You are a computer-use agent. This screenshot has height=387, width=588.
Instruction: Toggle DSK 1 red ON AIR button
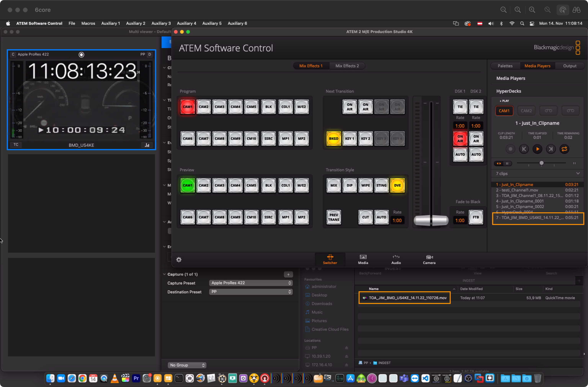460,138
